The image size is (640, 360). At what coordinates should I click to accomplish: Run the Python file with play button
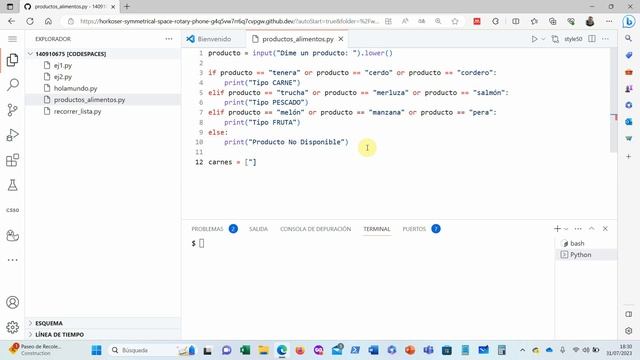tap(534, 39)
